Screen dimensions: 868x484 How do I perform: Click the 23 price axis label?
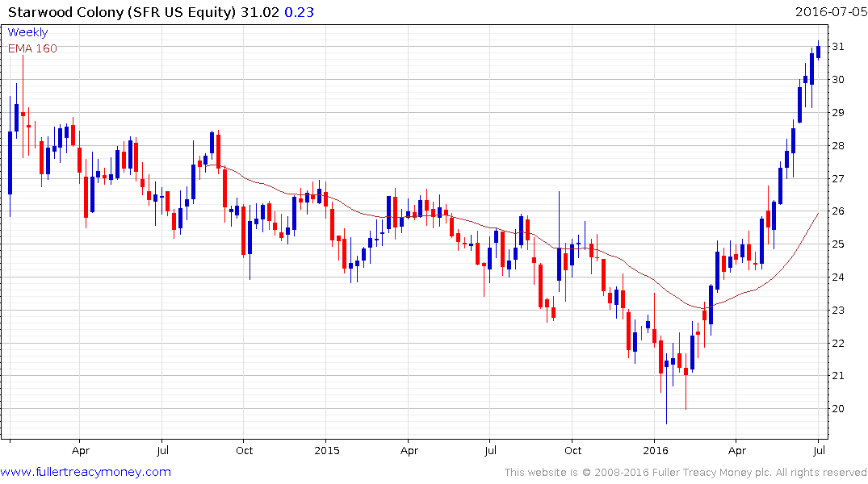(838, 310)
